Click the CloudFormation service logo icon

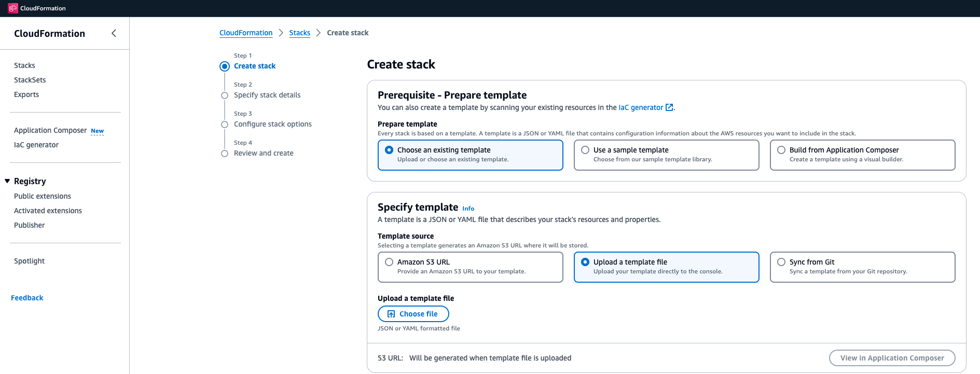coord(13,8)
